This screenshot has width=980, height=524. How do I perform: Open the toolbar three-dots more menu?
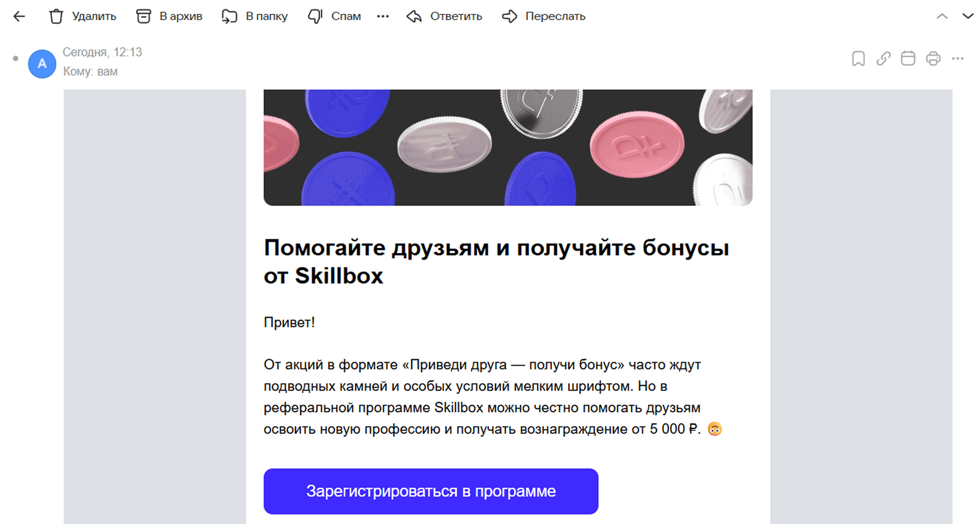383,16
